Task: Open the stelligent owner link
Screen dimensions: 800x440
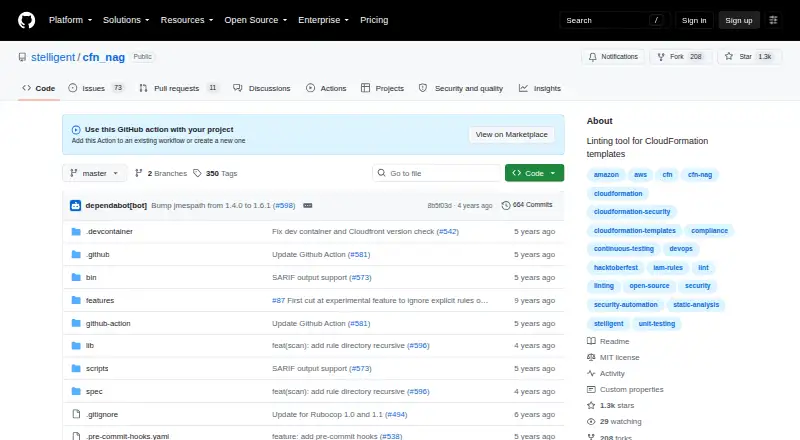Action: click(x=53, y=57)
